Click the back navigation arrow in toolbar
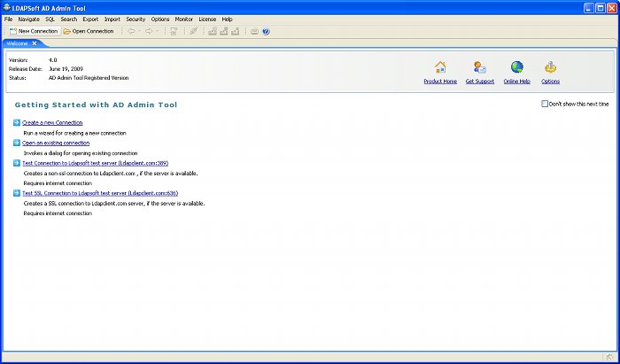 (131, 31)
